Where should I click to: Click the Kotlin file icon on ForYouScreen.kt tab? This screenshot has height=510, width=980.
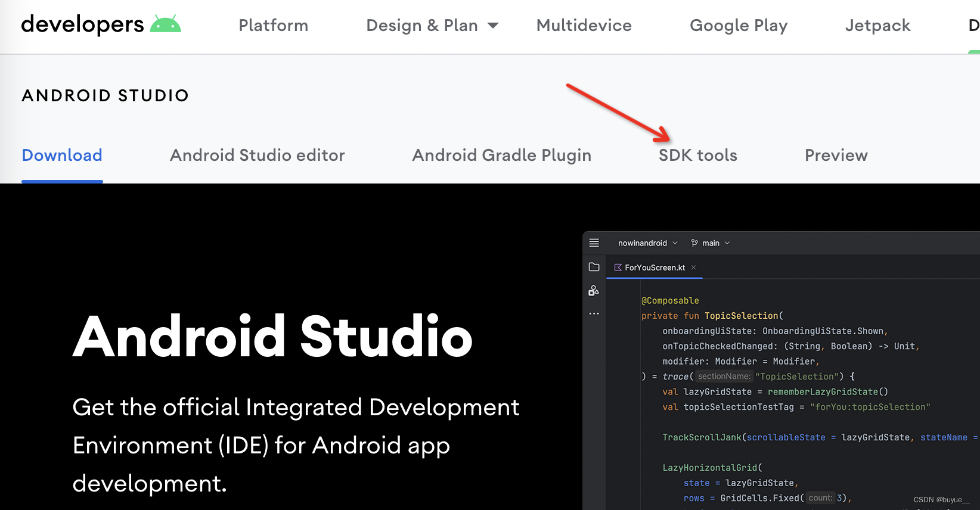(618, 268)
